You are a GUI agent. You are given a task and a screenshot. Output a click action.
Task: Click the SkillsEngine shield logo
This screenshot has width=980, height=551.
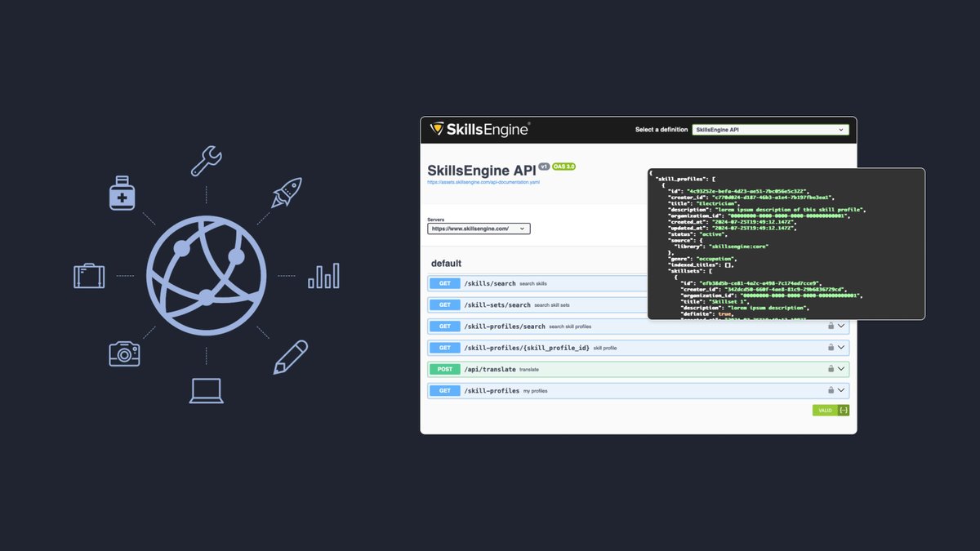point(435,129)
